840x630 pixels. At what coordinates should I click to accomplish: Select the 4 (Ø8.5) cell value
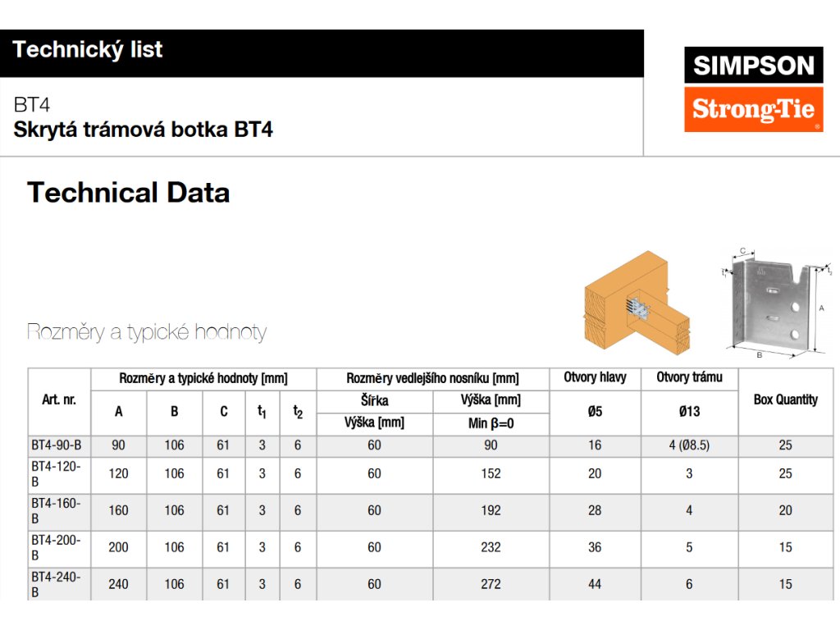[689, 445]
